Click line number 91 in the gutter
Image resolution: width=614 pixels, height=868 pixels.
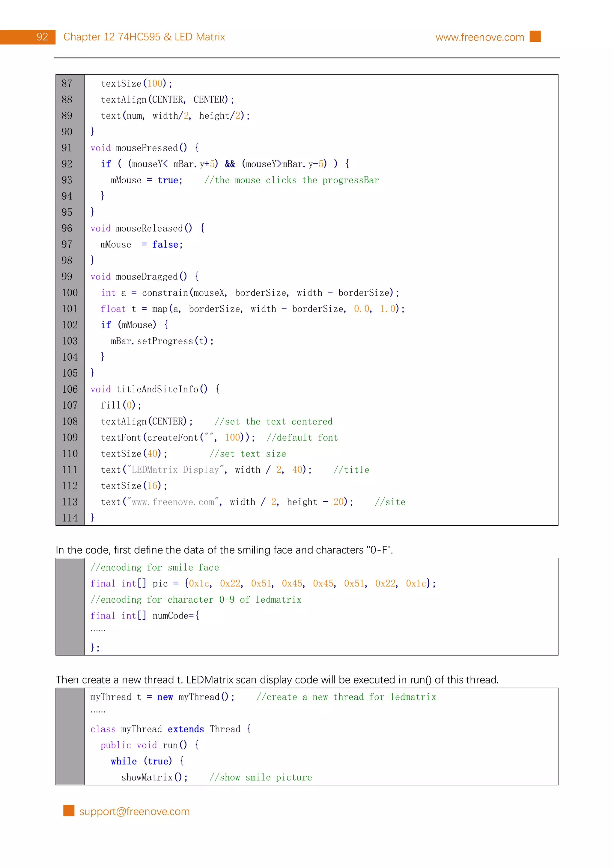click(x=67, y=148)
